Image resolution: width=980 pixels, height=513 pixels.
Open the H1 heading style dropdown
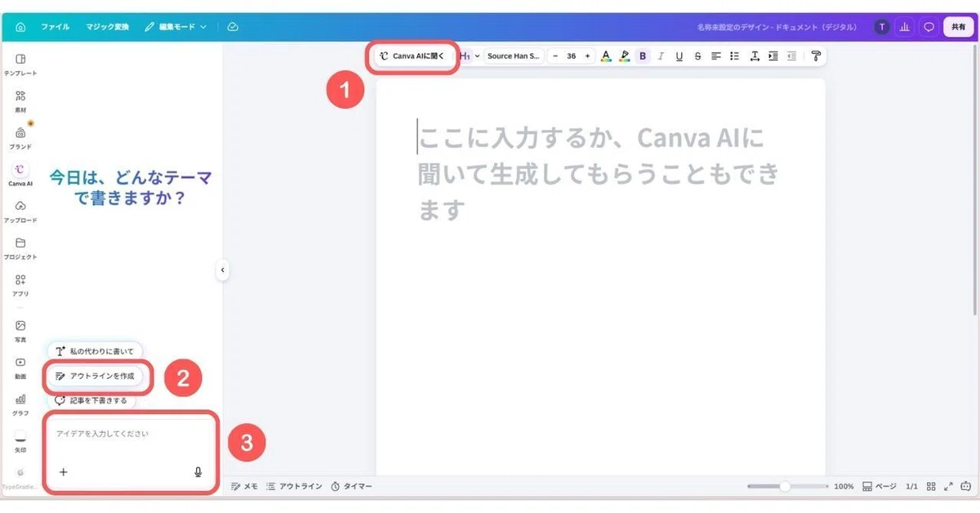click(x=469, y=56)
